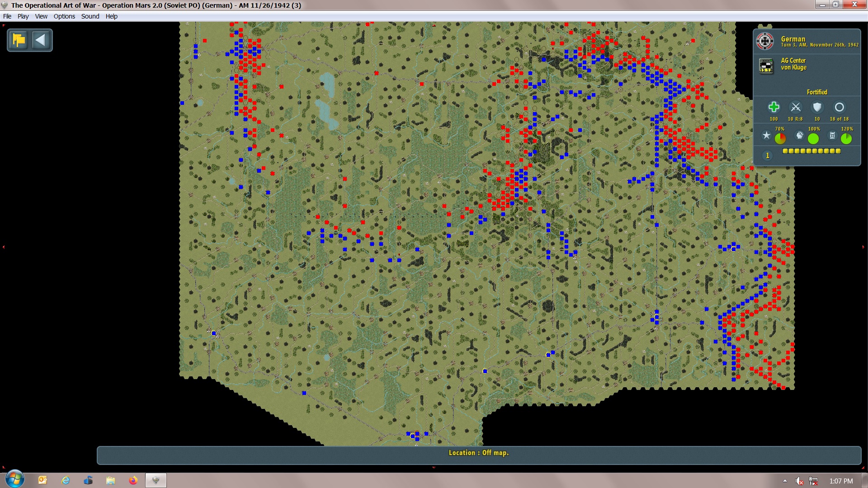Click the star proficiency icon

(x=766, y=135)
